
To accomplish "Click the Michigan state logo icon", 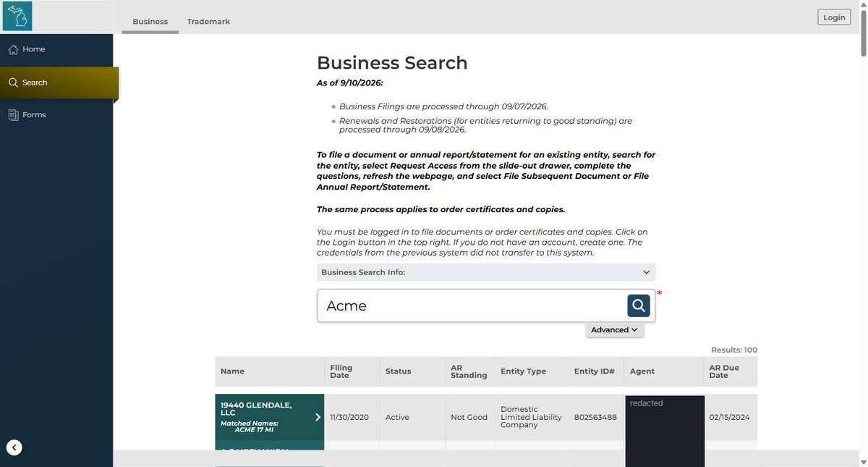I will coord(17,16).
